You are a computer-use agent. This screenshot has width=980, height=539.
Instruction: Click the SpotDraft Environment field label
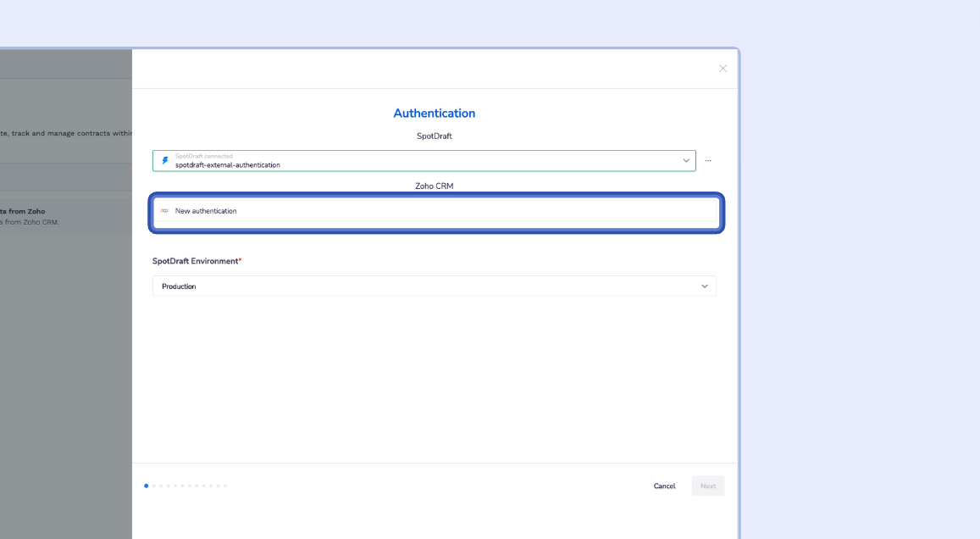click(196, 261)
